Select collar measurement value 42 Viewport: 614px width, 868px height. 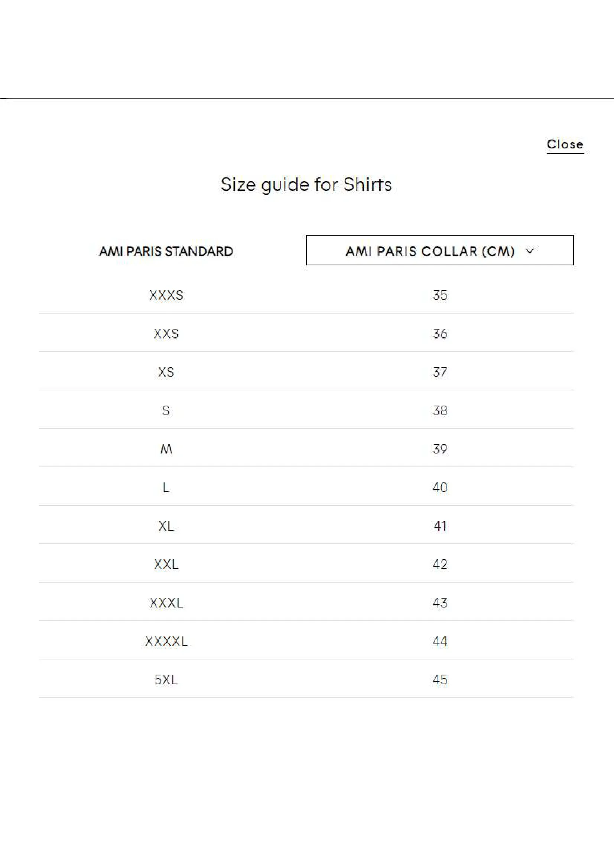pos(439,564)
